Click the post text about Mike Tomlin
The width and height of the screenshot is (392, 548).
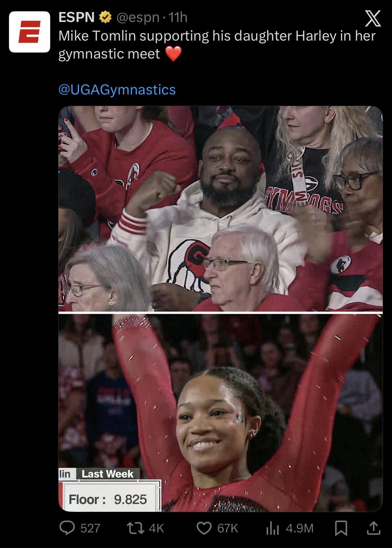click(217, 45)
